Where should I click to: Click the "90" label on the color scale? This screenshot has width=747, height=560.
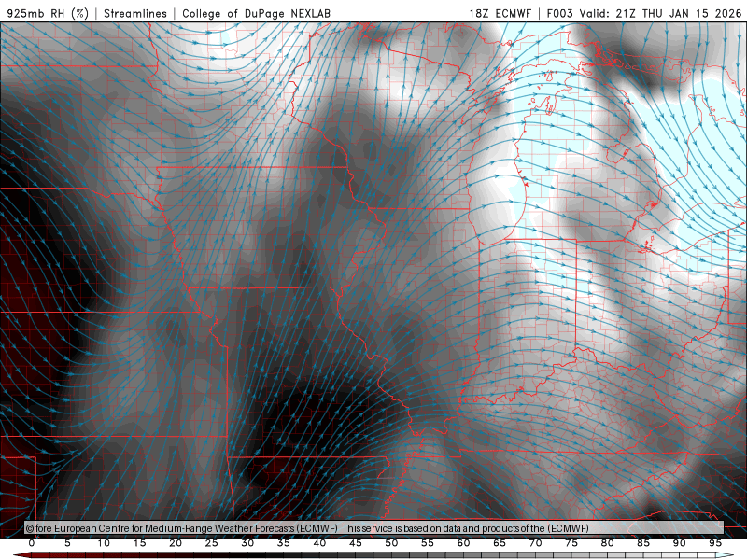click(x=679, y=543)
